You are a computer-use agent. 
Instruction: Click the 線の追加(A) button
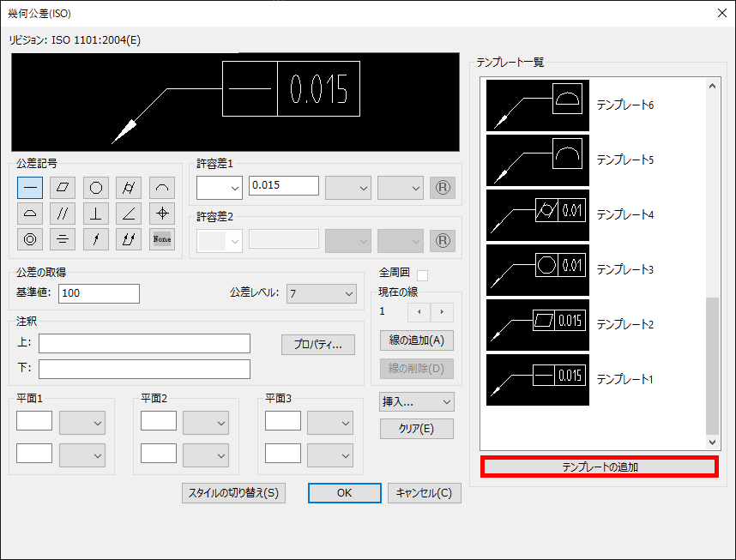(417, 340)
